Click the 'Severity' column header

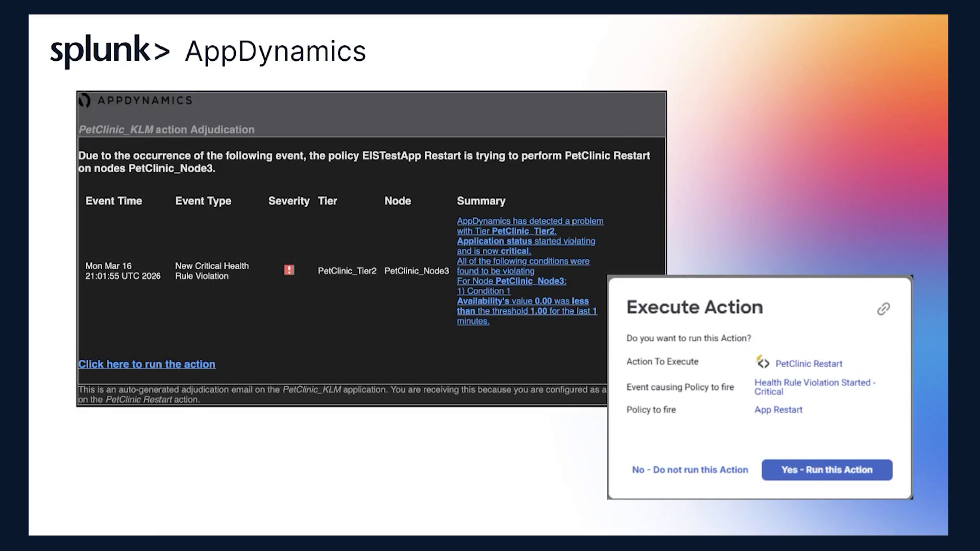289,201
